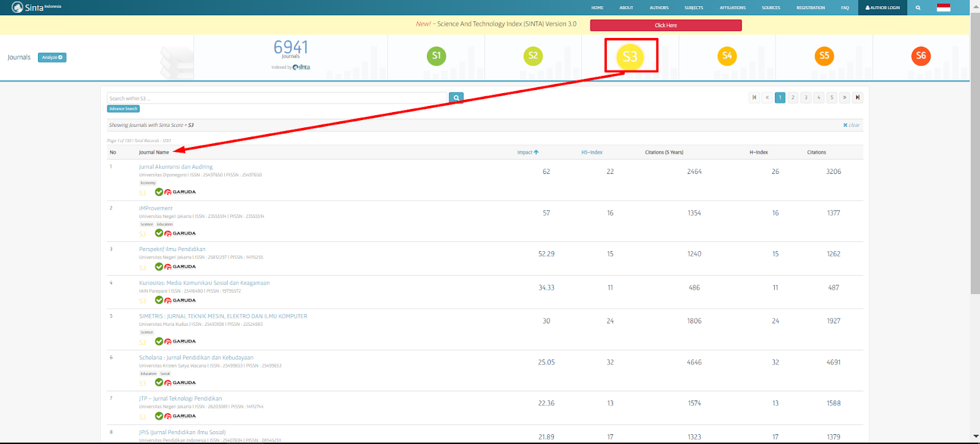Go to results page 5

(831, 97)
